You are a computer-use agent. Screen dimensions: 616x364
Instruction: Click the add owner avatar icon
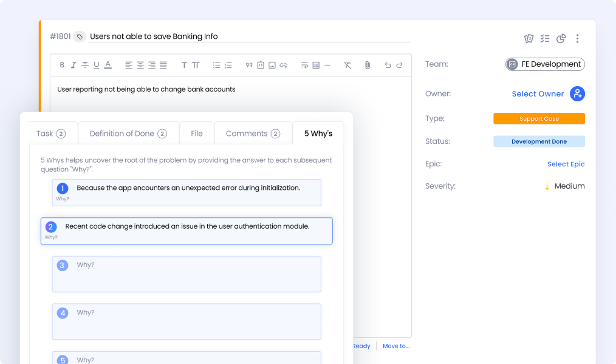point(577,93)
